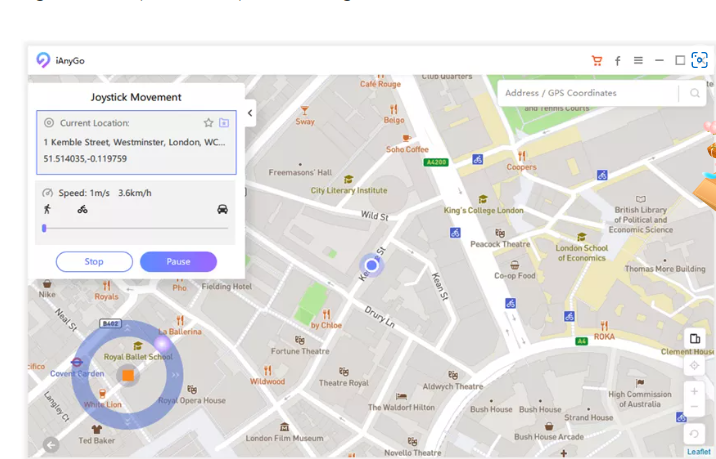Zoom in on the map
Viewport: 716px width, 459px height.
tap(694, 391)
